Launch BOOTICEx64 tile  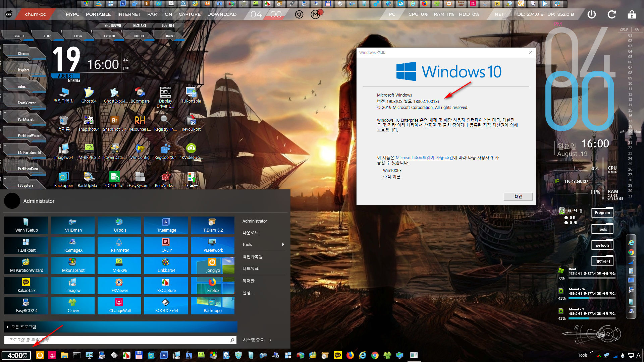(x=166, y=306)
